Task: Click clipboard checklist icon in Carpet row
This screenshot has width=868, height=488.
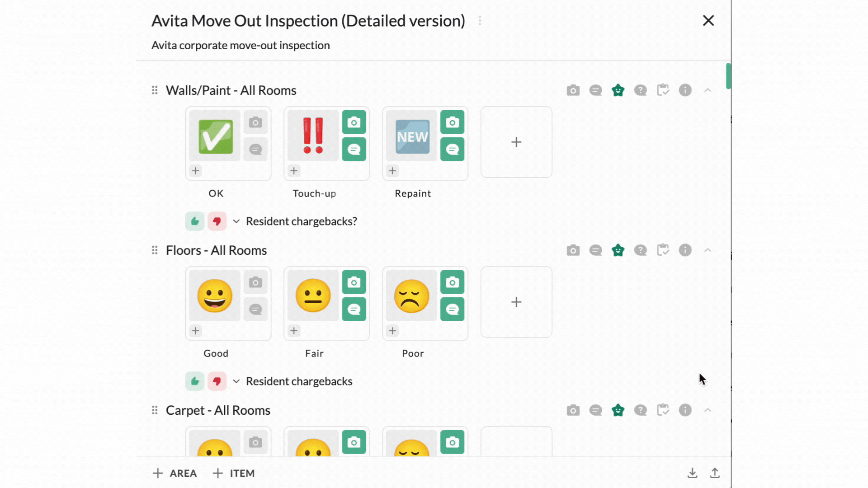Action: pyautogui.click(x=663, y=410)
